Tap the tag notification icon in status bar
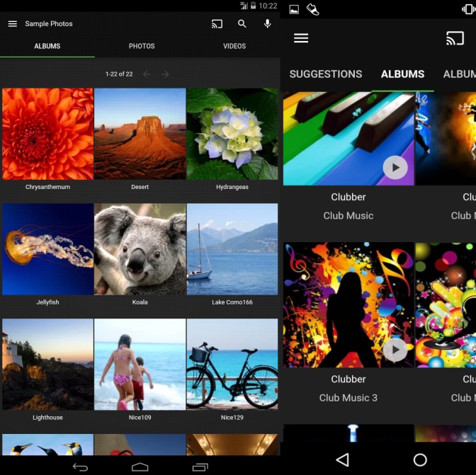Image resolution: width=476 pixels, height=475 pixels. point(312,9)
